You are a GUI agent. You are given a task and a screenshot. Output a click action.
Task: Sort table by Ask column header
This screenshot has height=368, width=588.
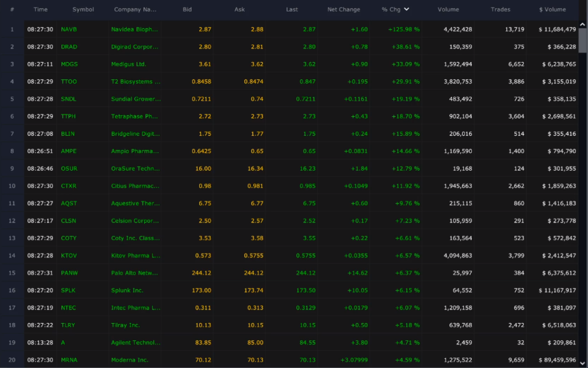coord(239,9)
